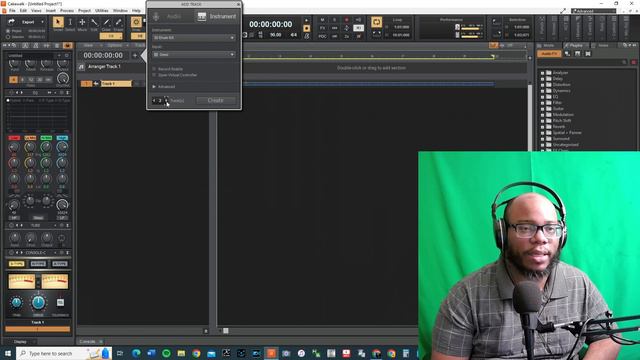Toggle global Solo button S

(335, 20)
